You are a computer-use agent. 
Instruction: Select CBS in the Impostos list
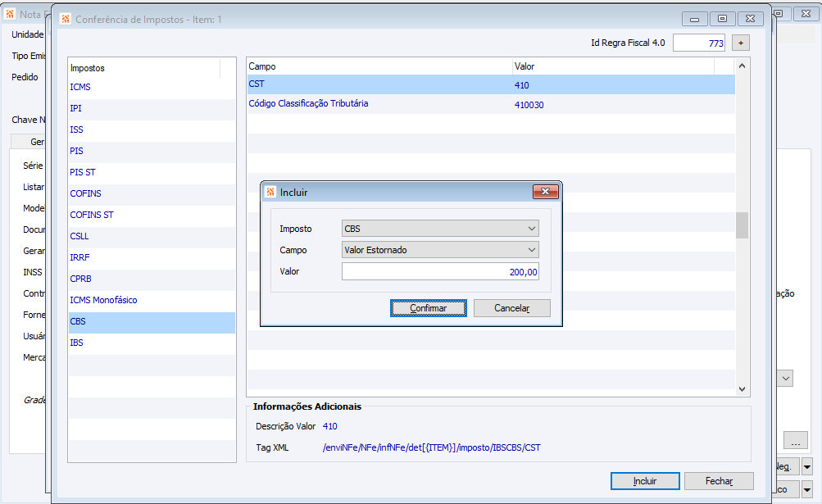[152, 321]
